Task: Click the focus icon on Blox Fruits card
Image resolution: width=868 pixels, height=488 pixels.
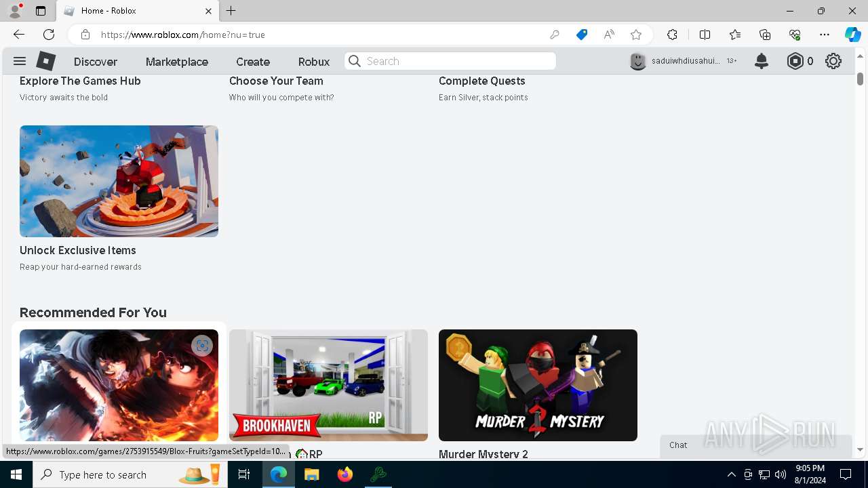Action: [x=202, y=346]
